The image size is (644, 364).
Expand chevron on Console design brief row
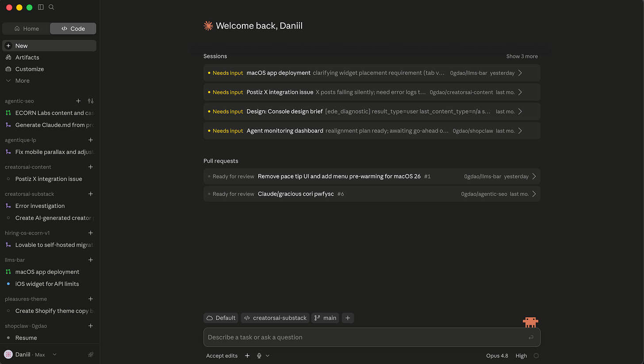click(520, 111)
